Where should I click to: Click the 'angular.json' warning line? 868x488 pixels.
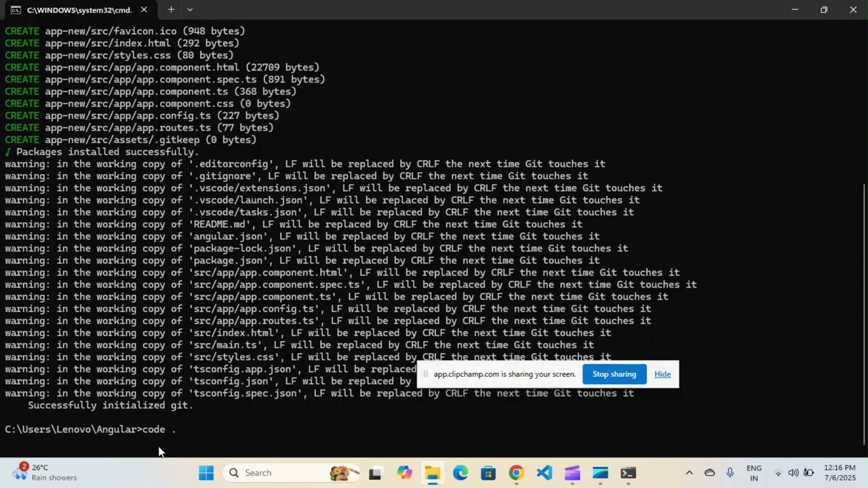(302, 237)
